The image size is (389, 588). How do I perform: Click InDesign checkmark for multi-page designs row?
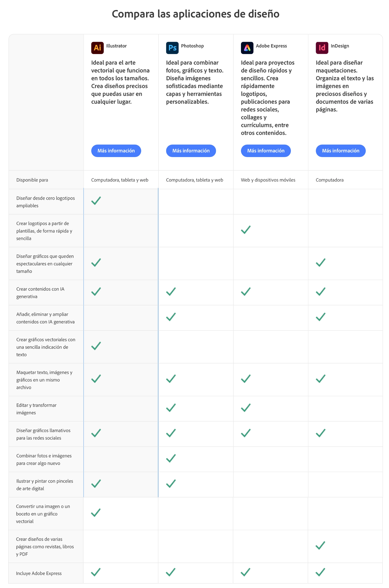[320, 545]
